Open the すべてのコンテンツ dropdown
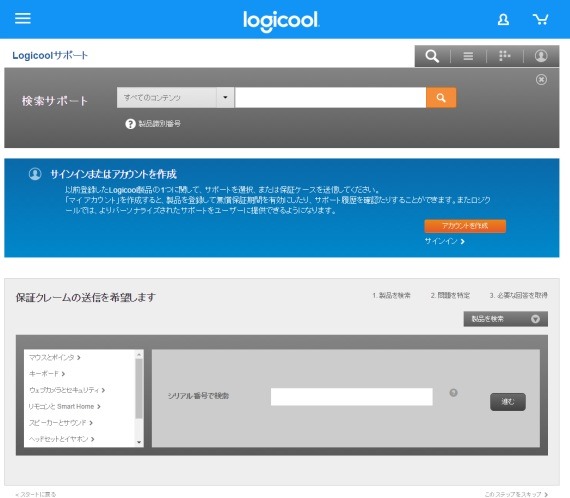The height and width of the screenshot is (498, 570). [175, 97]
